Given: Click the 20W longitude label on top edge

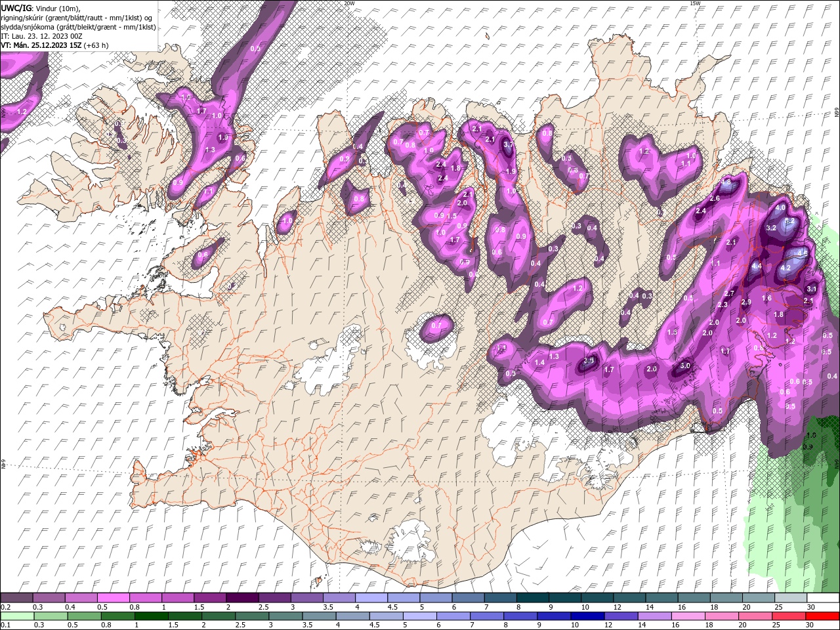Looking at the screenshot, I should 349,3.
